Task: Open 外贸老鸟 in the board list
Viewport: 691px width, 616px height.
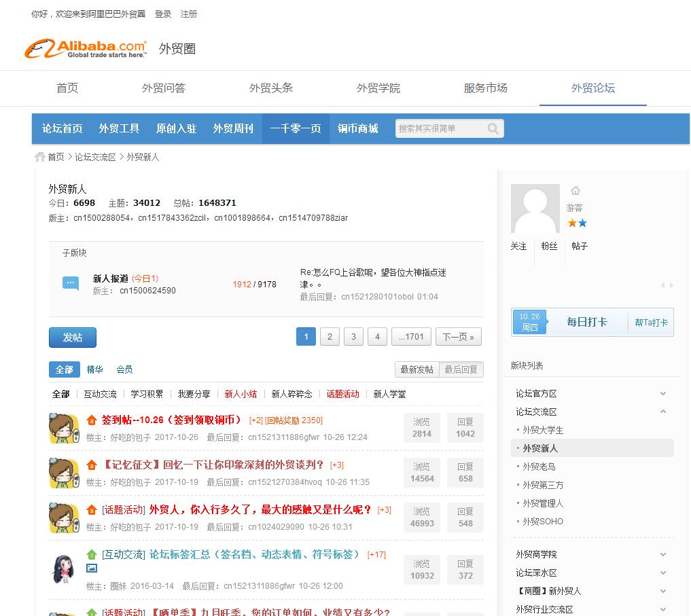Action: pyautogui.click(x=540, y=467)
